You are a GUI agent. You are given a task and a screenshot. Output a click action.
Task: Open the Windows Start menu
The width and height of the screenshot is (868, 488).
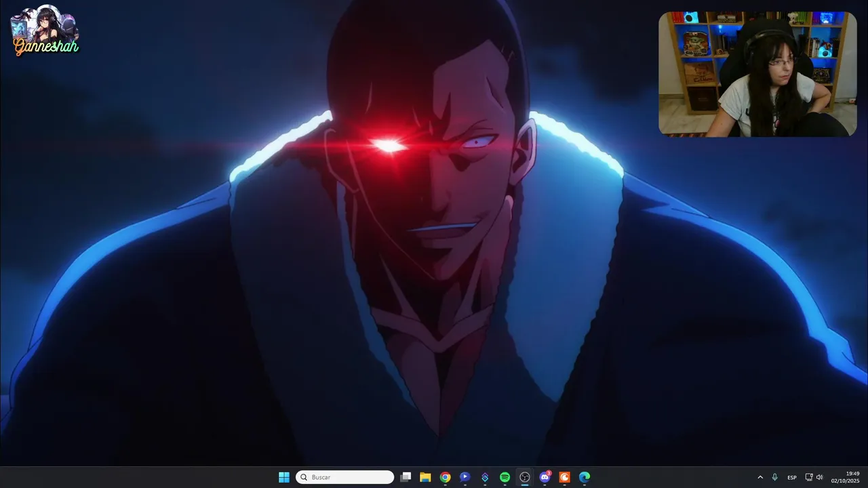click(284, 477)
